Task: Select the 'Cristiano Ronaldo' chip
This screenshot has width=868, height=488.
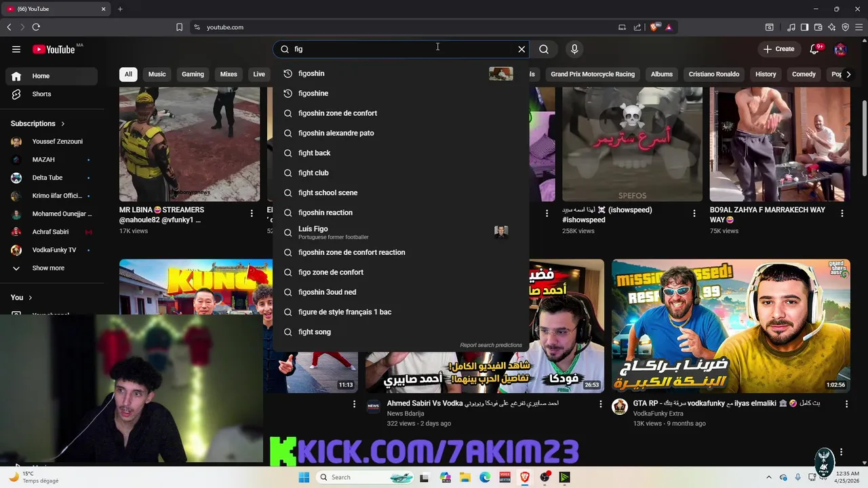Action: tap(714, 75)
